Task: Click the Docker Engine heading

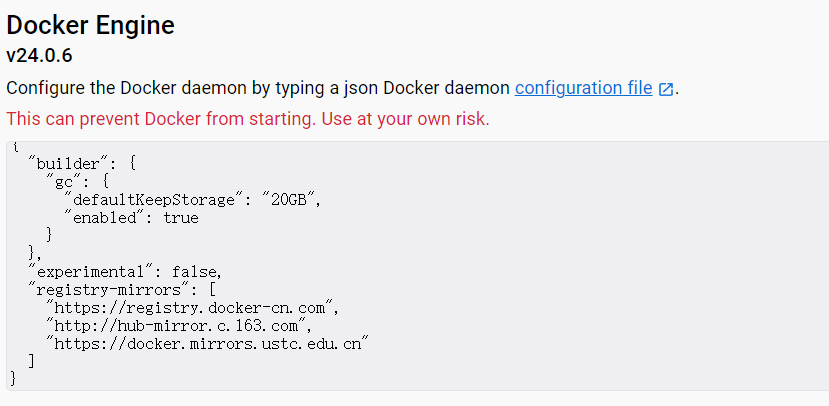Action: point(90,25)
